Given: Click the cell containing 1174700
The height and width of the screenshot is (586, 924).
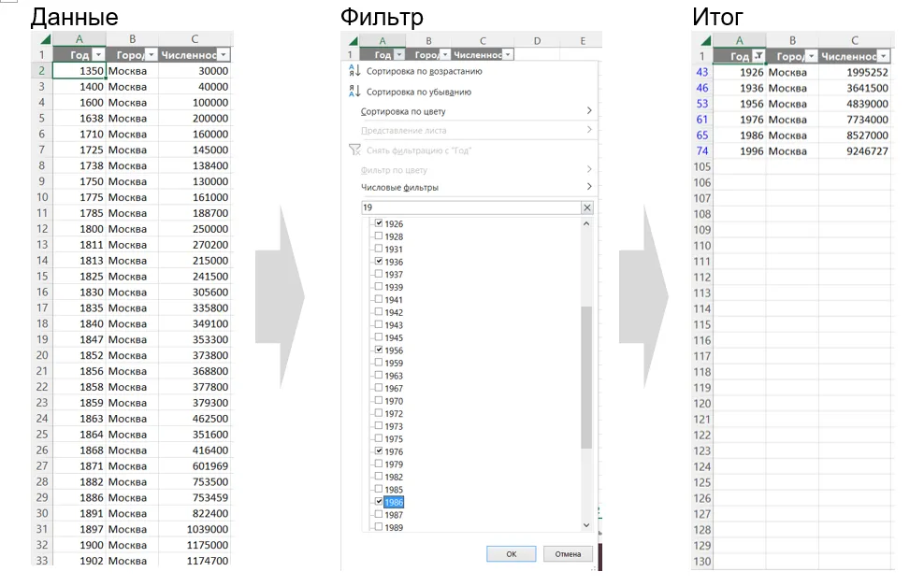Looking at the screenshot, I should tap(195, 561).
